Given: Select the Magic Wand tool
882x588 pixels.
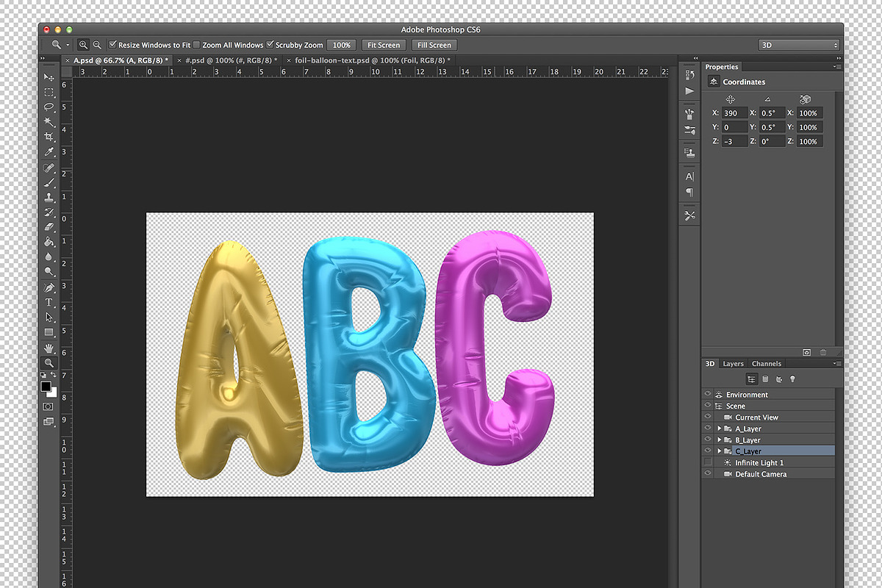Looking at the screenshot, I should pos(49,122).
